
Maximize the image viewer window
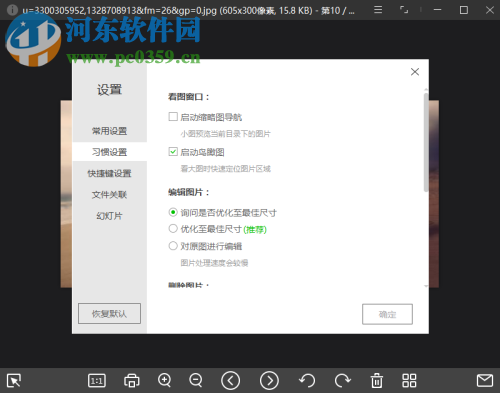click(x=464, y=10)
